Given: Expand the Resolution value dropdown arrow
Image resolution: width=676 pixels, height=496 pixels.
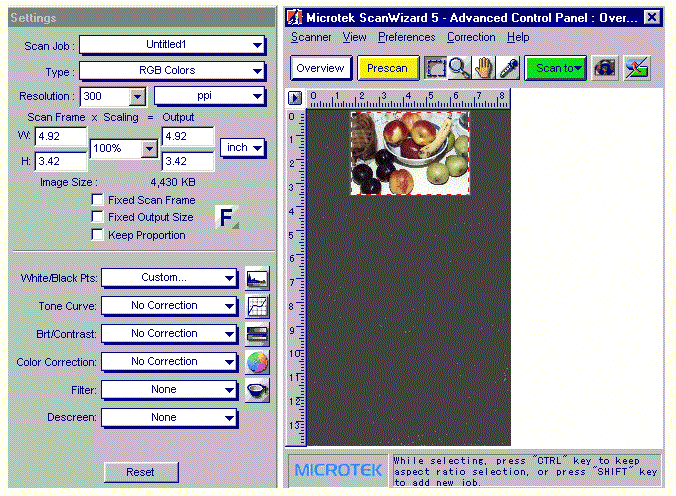Looking at the screenshot, I should (138, 97).
